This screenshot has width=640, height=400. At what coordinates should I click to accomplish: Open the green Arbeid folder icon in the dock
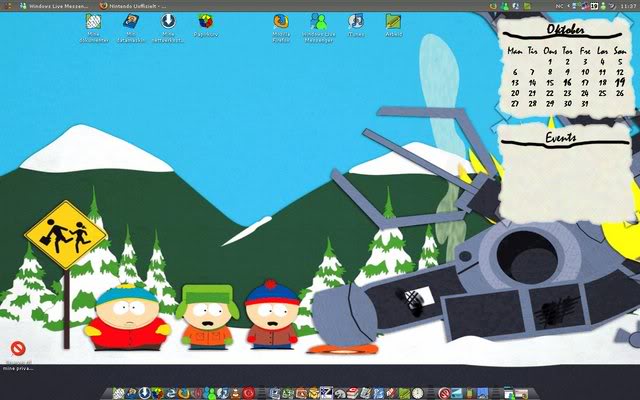(x=404, y=393)
